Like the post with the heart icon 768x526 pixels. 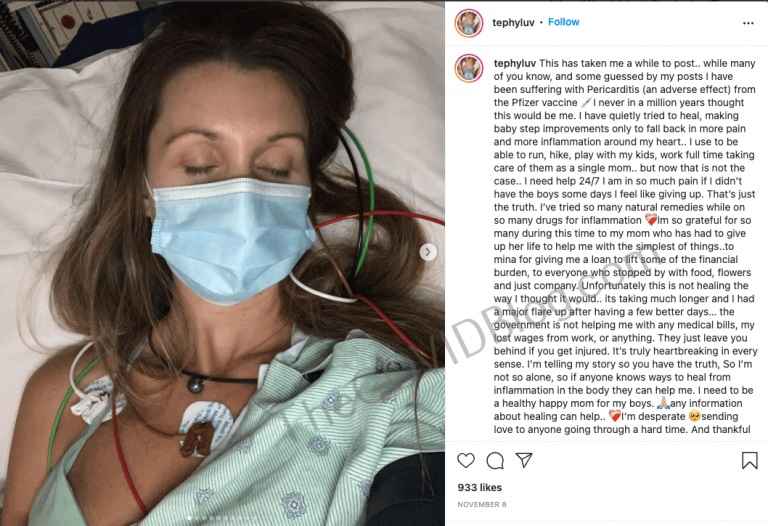pyautogui.click(x=466, y=460)
